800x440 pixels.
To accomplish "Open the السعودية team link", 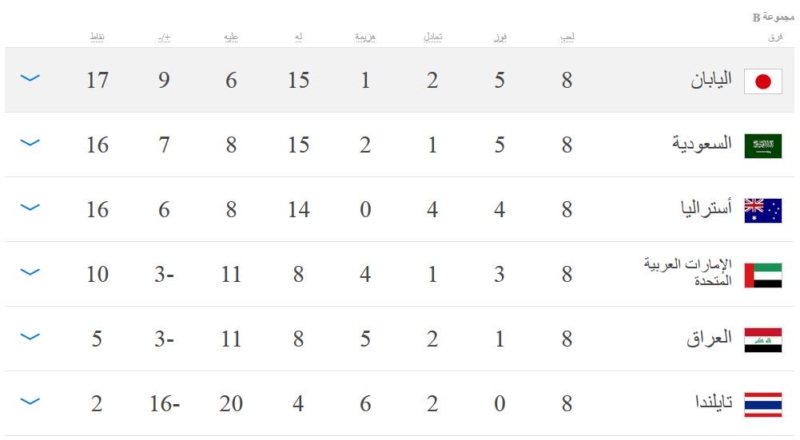I will tap(701, 146).
